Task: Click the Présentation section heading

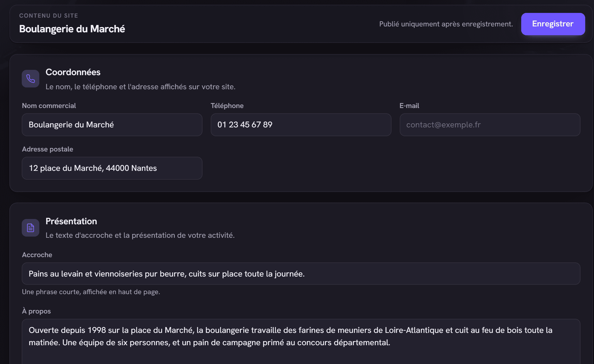Action: click(x=71, y=221)
